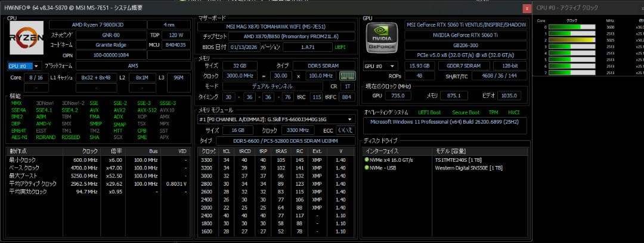Click the GNR-B0 stepping field
This screenshot has width=644, height=243.
111,35
